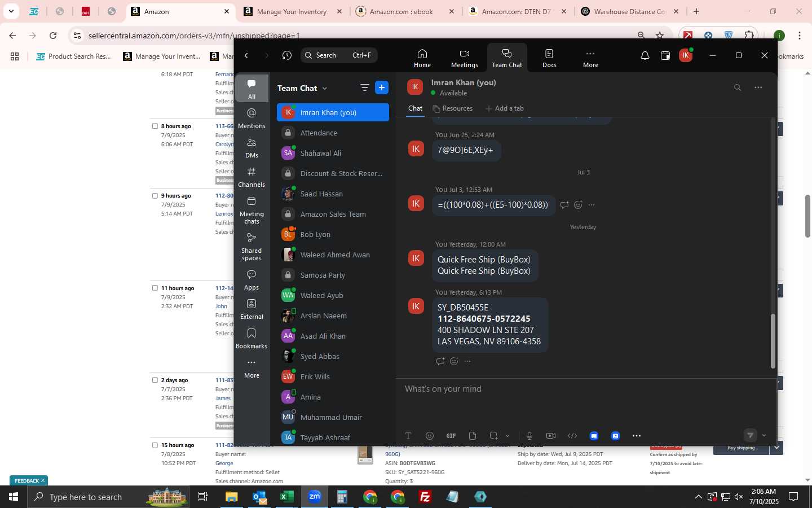Tick the checkbox for the 2 days ago order
This screenshot has height=508, width=812.
click(155, 380)
